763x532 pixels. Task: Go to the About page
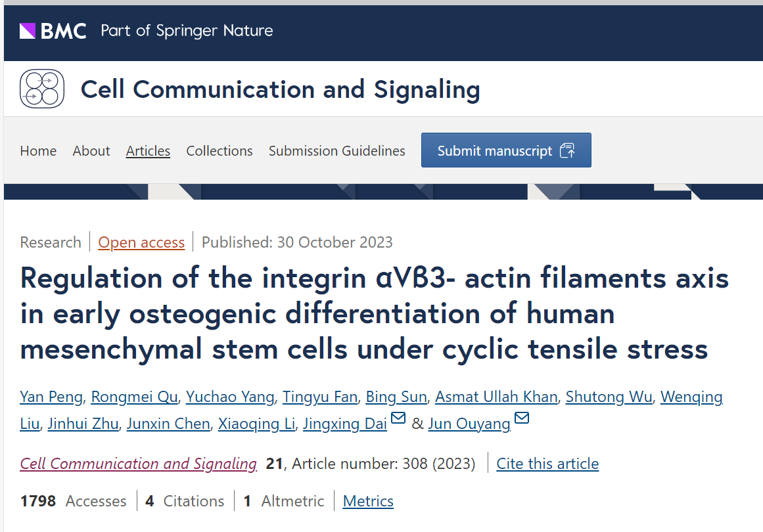click(x=91, y=151)
